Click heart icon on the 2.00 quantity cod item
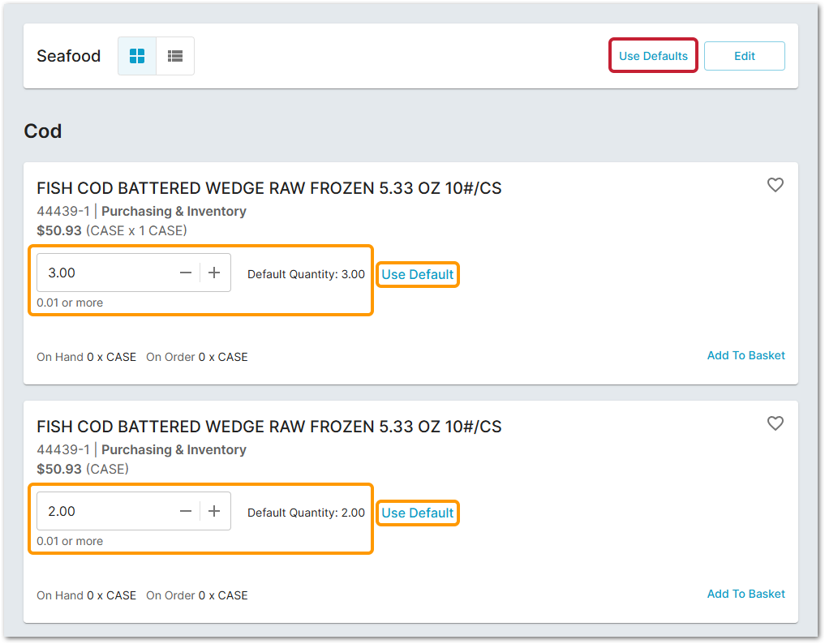This screenshot has width=825, height=644. coord(775,423)
